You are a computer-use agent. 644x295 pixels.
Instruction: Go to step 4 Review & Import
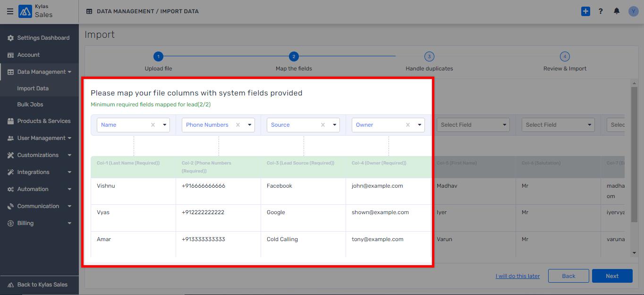pyautogui.click(x=565, y=57)
